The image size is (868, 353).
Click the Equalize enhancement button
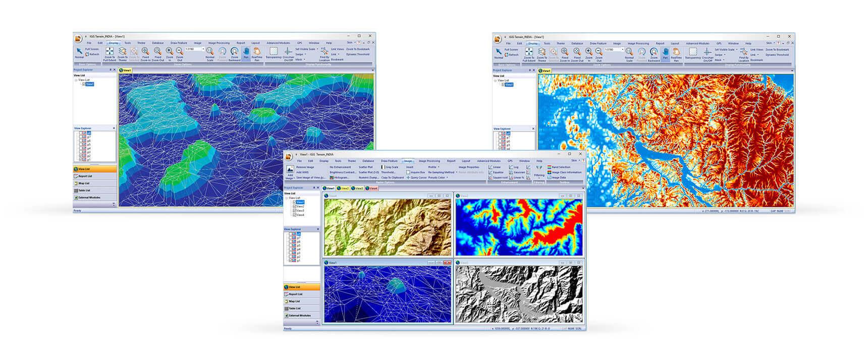pyautogui.click(x=497, y=172)
